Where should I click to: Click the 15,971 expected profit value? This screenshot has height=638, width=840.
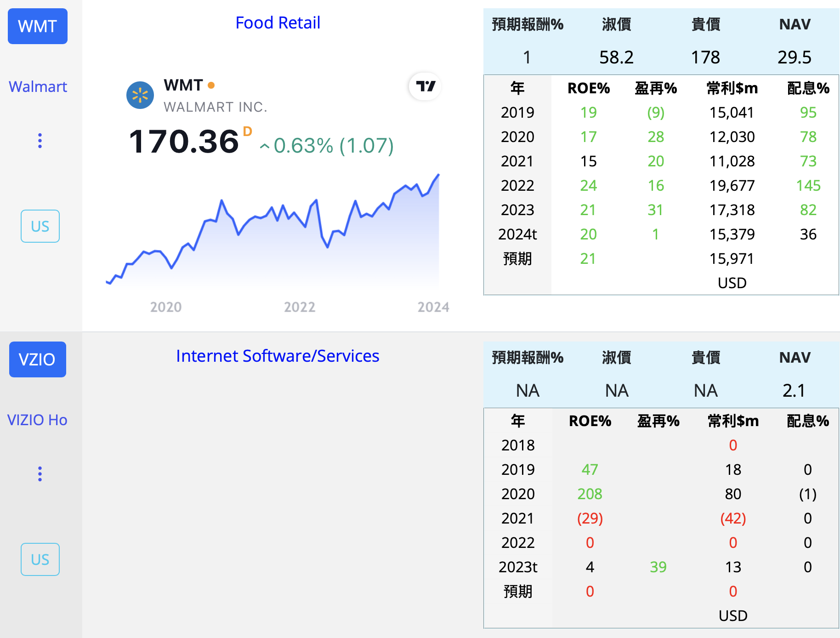(732, 258)
